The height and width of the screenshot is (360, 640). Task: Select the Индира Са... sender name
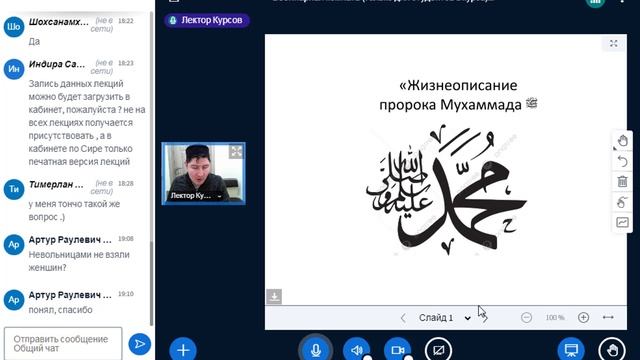pos(57,64)
